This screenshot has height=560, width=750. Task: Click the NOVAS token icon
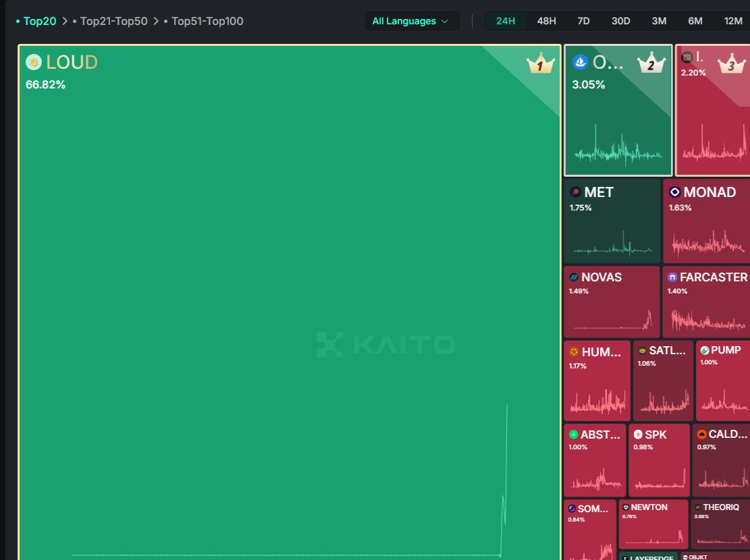tap(574, 277)
